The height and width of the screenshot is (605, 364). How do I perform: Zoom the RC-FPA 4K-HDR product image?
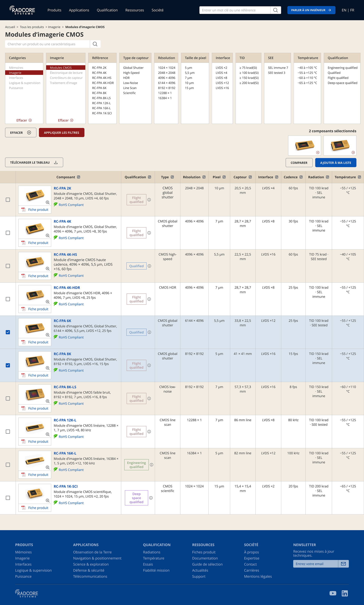tap(48, 302)
